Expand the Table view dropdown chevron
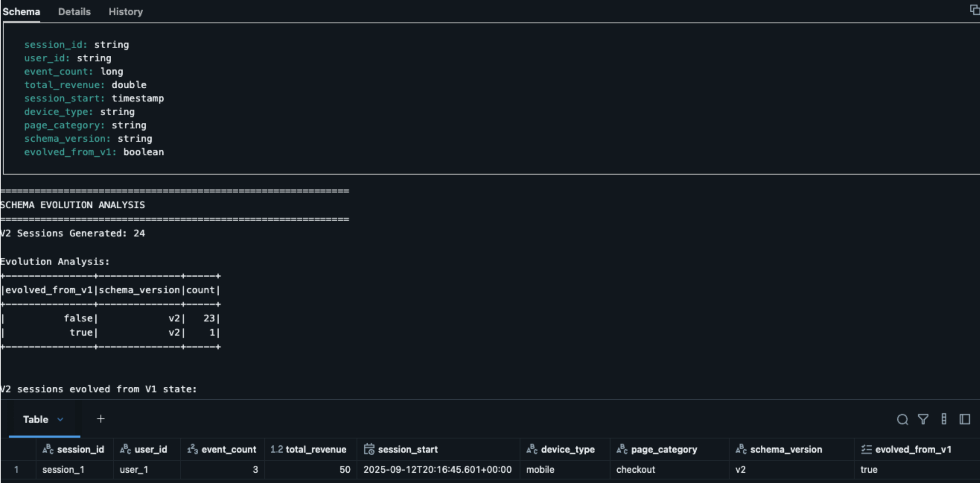Image resolution: width=980 pixels, height=483 pixels. 60,419
